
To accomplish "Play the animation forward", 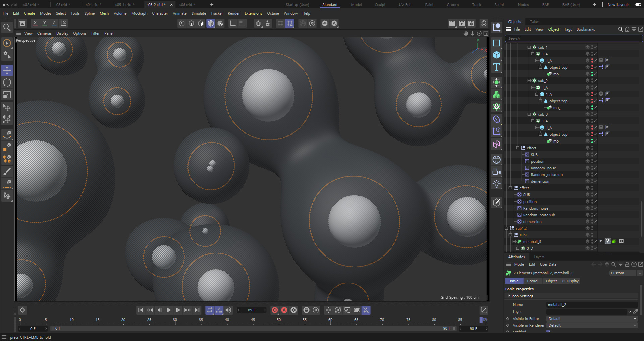I will 169,310.
